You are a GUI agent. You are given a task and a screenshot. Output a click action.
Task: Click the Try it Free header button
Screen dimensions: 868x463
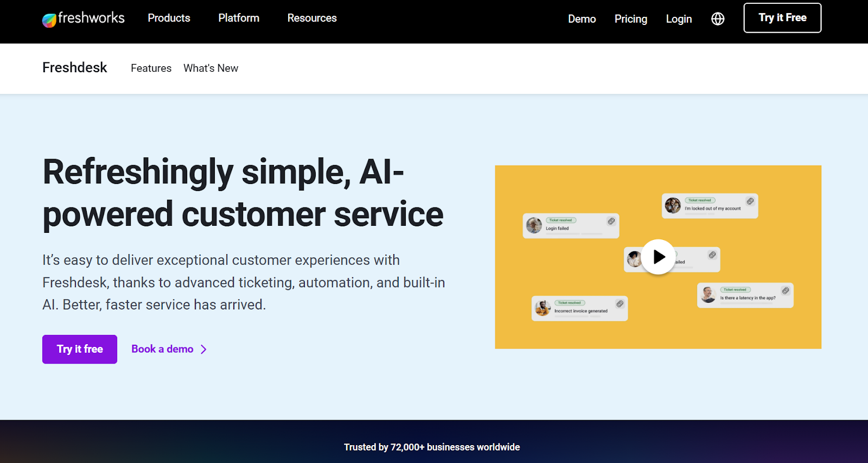point(782,18)
